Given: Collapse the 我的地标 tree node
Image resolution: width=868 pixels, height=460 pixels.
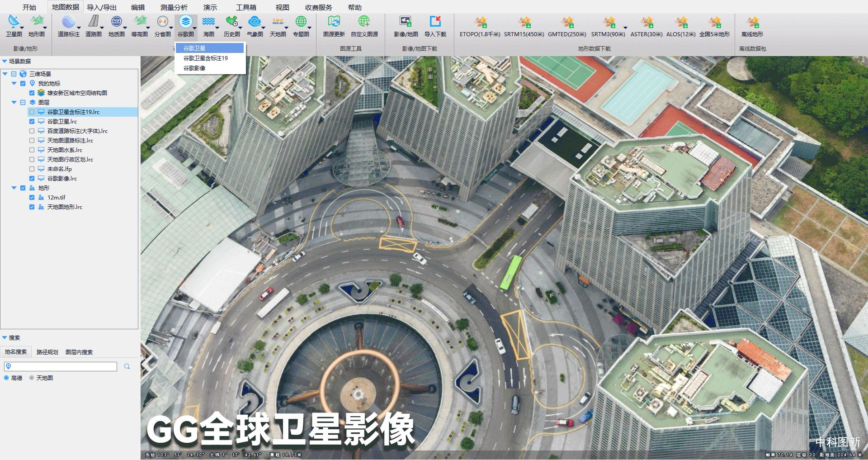Looking at the screenshot, I should 14,83.
